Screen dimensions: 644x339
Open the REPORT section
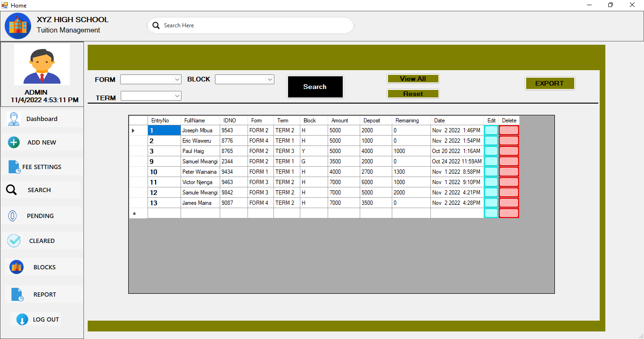point(44,294)
